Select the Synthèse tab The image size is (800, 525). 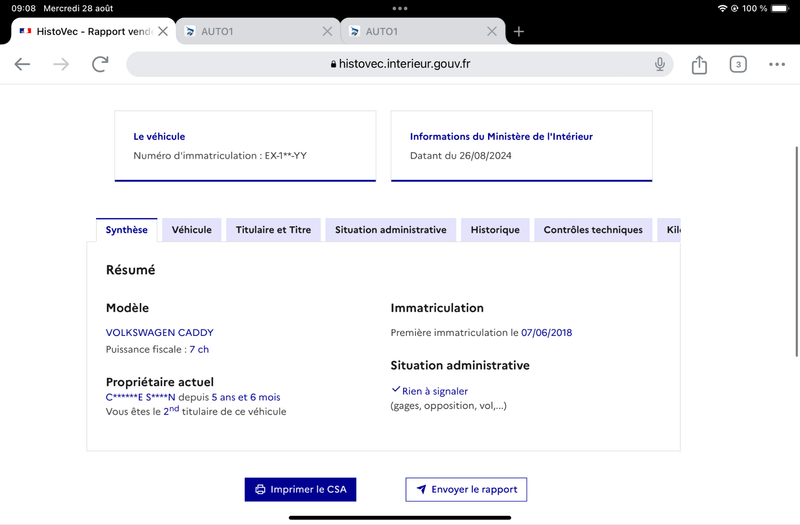tap(127, 230)
